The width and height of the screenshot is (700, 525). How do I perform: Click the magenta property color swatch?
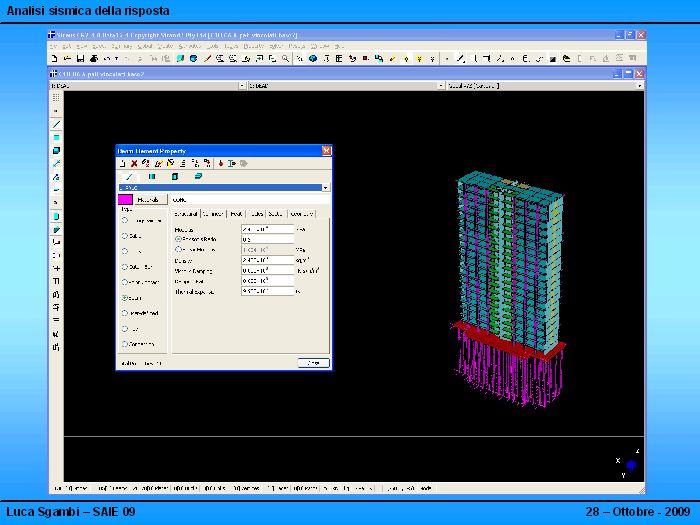[x=125, y=200]
